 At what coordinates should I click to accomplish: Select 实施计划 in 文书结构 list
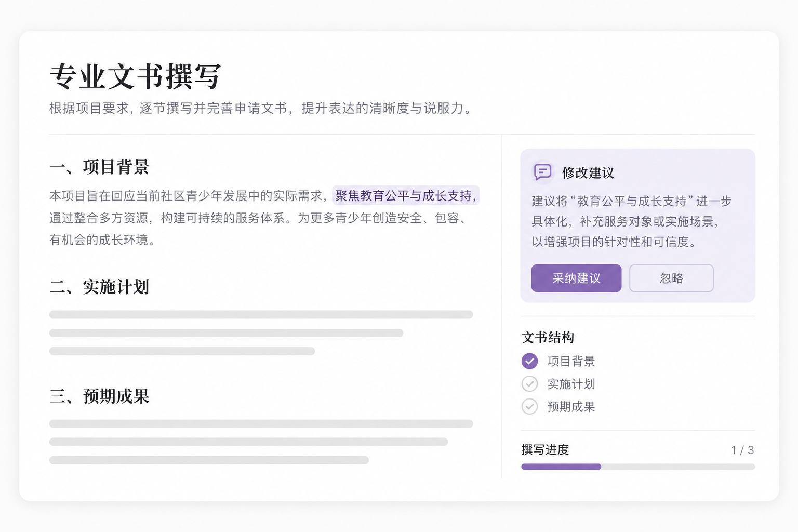[571, 384]
